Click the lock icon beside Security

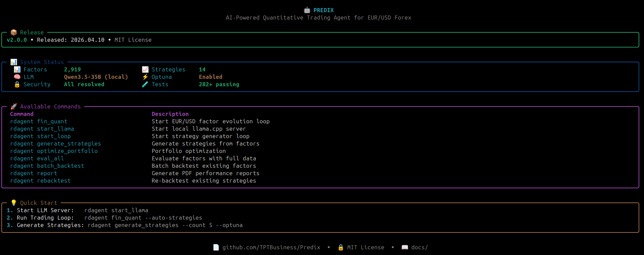17,84
